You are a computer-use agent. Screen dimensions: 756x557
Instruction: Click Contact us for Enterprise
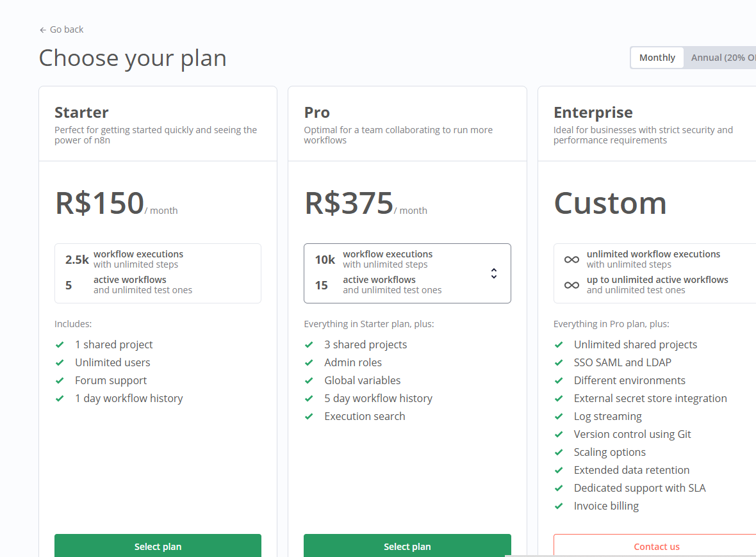click(655, 546)
